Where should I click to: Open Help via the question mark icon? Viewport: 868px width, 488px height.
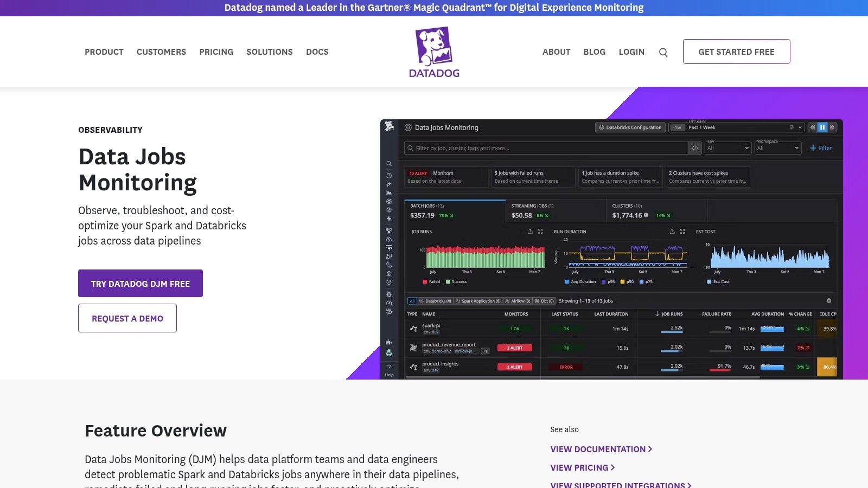coord(389,368)
